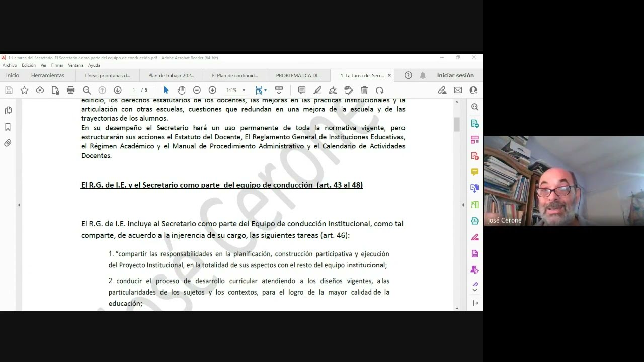Open the Send file by email icon
Image resolution: width=644 pixels, height=362 pixels.
click(457, 90)
